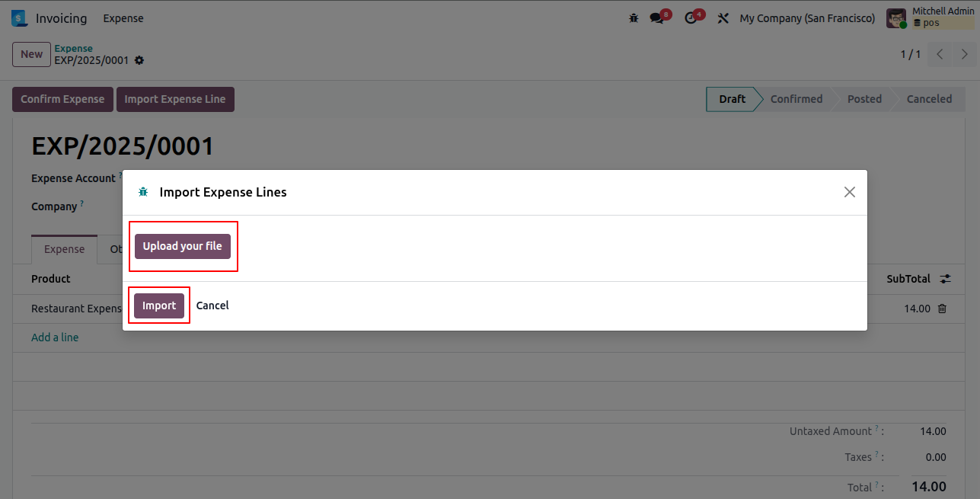Open the debug bug icon in top bar

click(x=634, y=18)
